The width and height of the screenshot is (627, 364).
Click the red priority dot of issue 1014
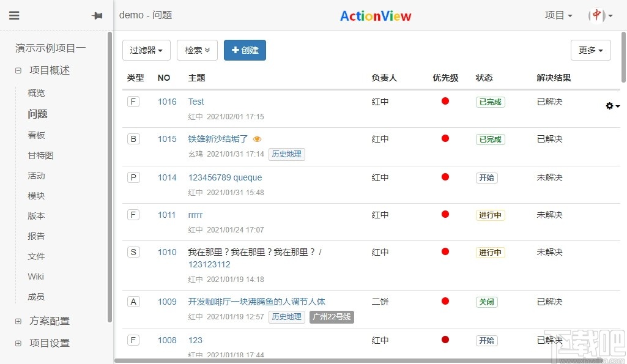click(x=445, y=177)
